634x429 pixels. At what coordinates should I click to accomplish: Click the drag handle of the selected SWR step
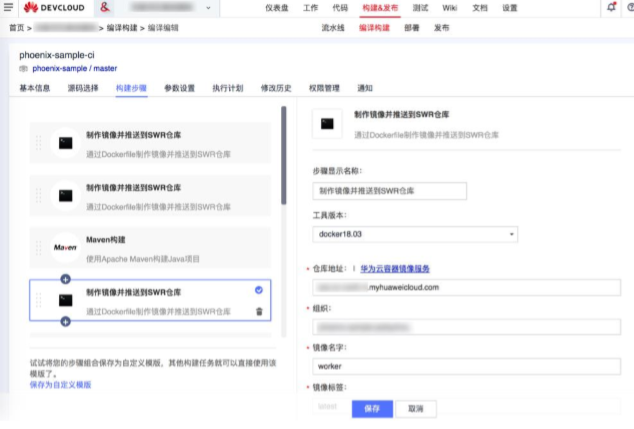tap(38, 300)
